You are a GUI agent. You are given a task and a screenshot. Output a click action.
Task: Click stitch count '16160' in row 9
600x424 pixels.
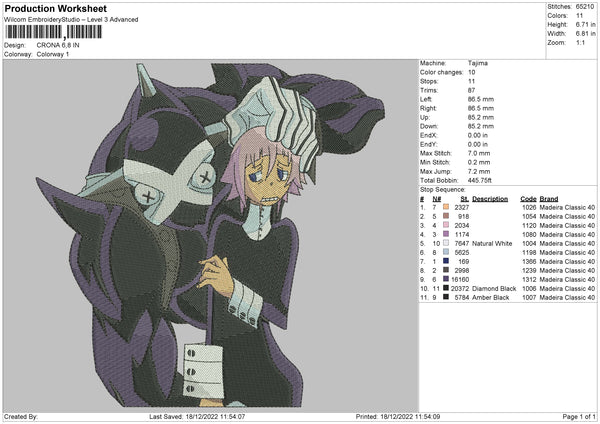pos(460,279)
